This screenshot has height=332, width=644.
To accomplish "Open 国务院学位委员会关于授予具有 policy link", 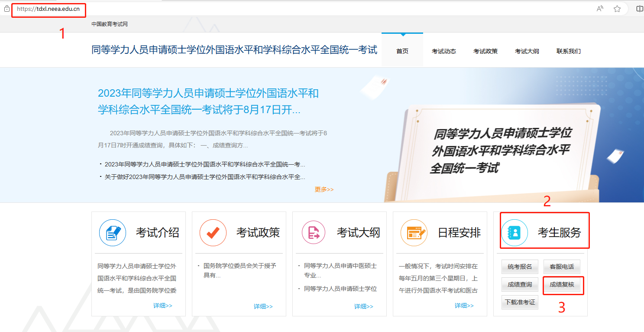I will coord(240,270).
